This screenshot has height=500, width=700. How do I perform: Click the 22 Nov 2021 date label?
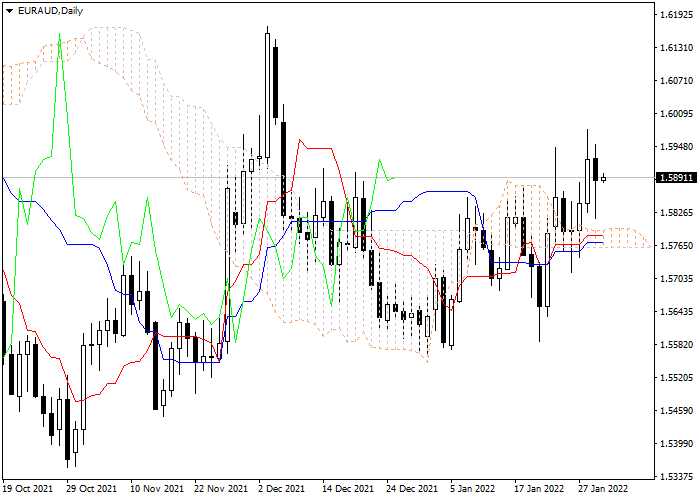pyautogui.click(x=221, y=489)
